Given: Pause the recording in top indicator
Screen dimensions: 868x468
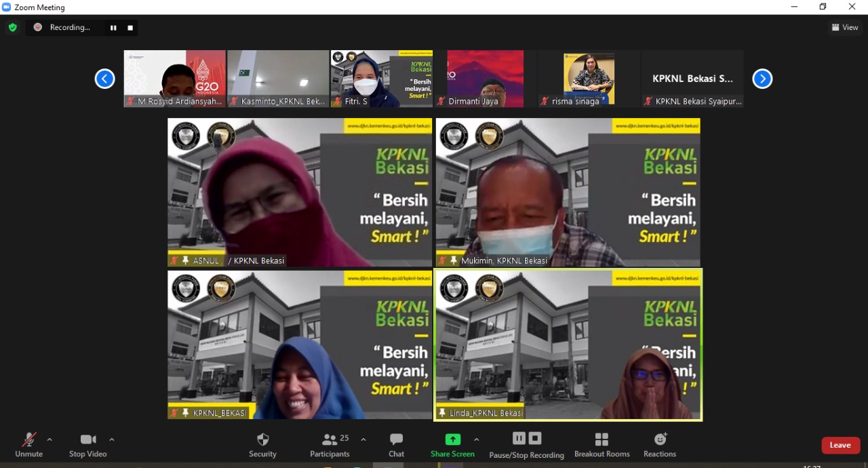Looking at the screenshot, I should pyautogui.click(x=113, y=28).
